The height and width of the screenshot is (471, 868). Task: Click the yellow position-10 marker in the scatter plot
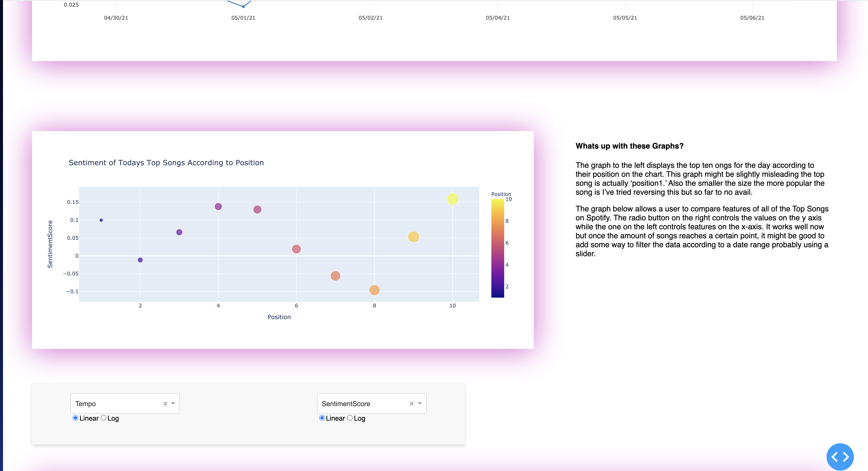click(452, 199)
